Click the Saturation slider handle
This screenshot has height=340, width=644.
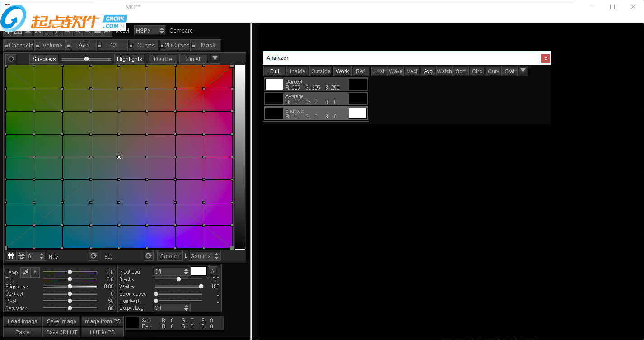click(x=70, y=308)
